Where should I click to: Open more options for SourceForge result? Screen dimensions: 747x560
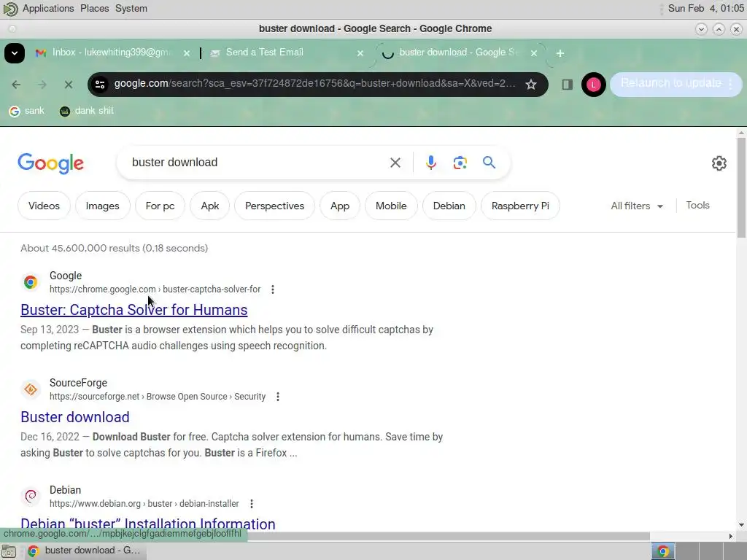point(278,396)
